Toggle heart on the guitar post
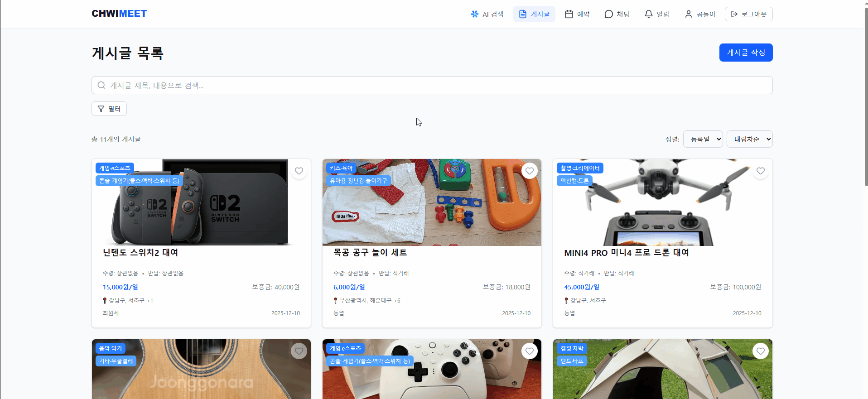Screen dimensions: 868x399 click(299, 351)
